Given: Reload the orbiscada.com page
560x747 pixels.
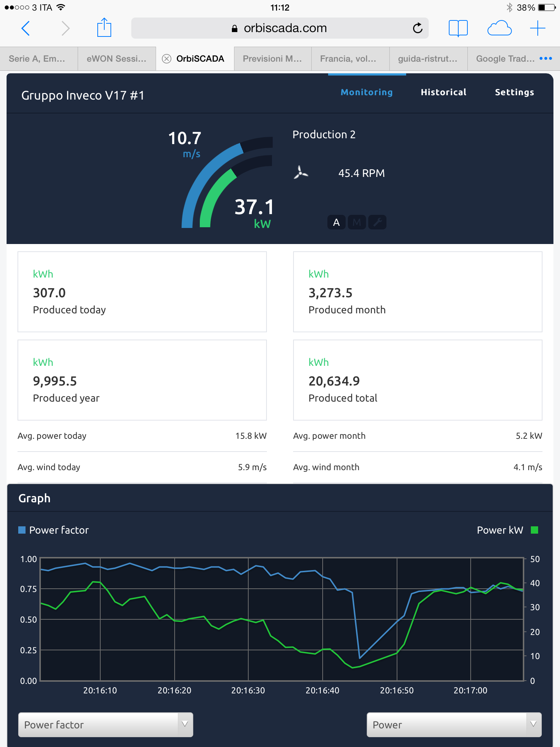Looking at the screenshot, I should (417, 28).
